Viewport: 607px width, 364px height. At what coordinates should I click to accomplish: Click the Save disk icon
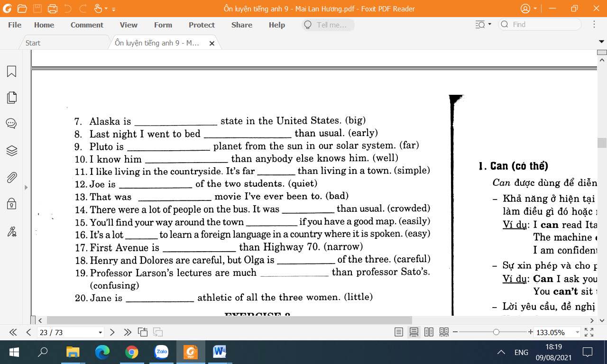click(37, 9)
